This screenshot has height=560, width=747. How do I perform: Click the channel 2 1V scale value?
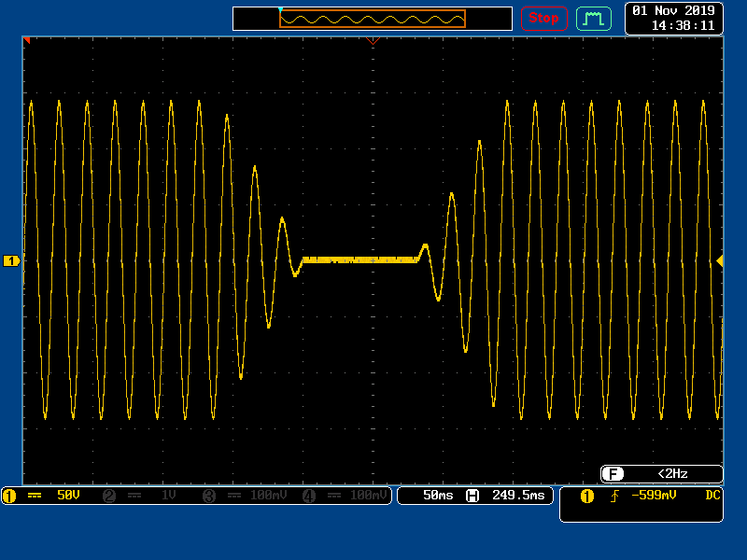169,496
